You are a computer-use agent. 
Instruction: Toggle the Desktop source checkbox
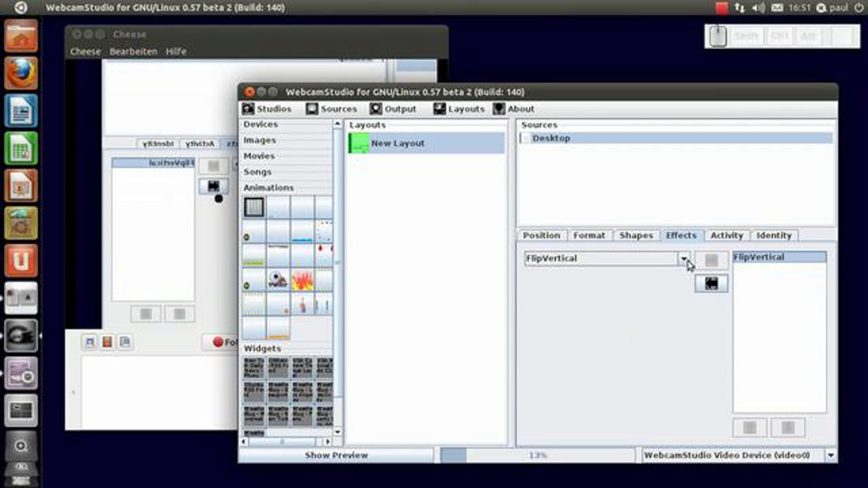525,138
